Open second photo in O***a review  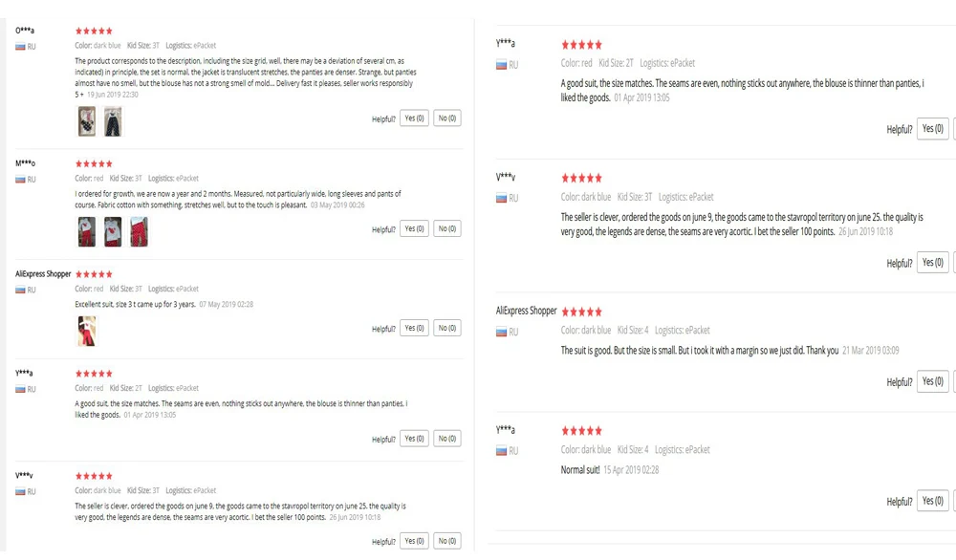click(x=113, y=120)
